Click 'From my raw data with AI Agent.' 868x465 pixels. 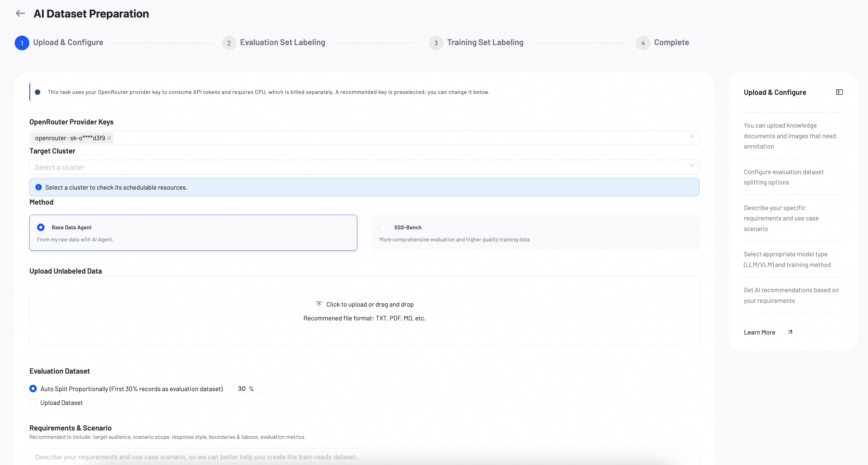pos(75,240)
